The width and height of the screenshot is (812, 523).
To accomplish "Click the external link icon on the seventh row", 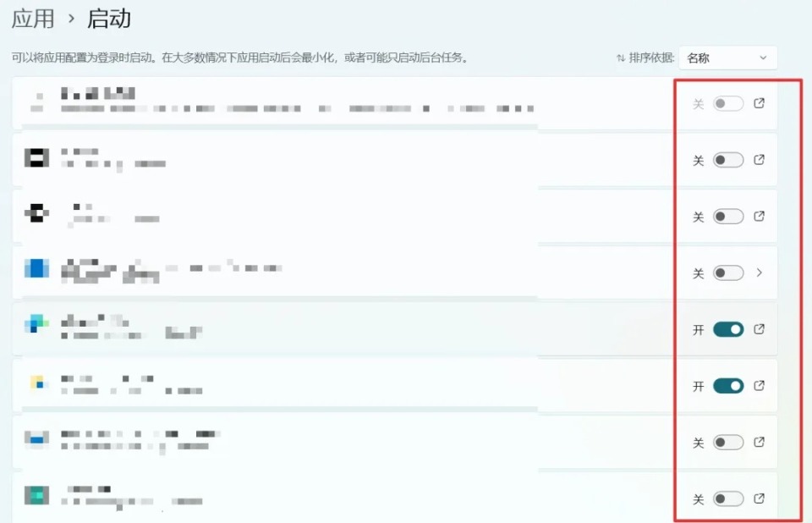I will click(x=758, y=442).
